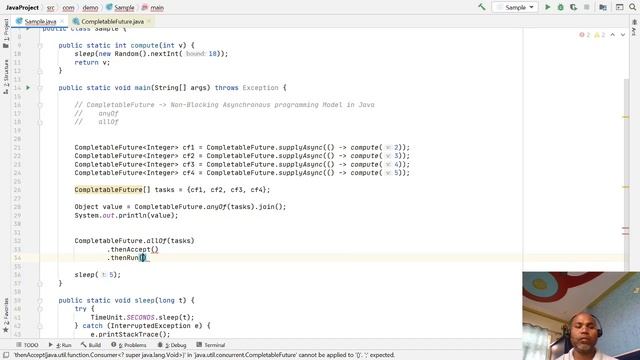Viewport: 640px width, 360px height.
Task: Open the Build tool window
Action: pyautogui.click(x=91, y=345)
